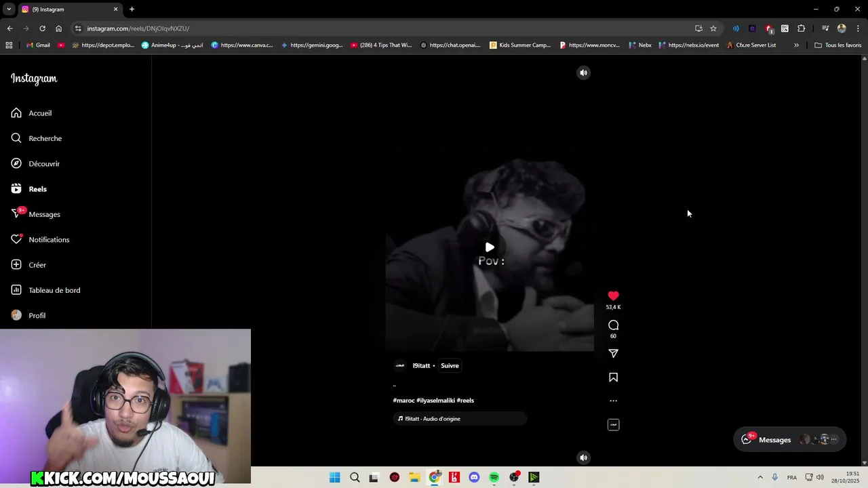
Task: Save the reel with the bookmark icon
Action: point(613,378)
